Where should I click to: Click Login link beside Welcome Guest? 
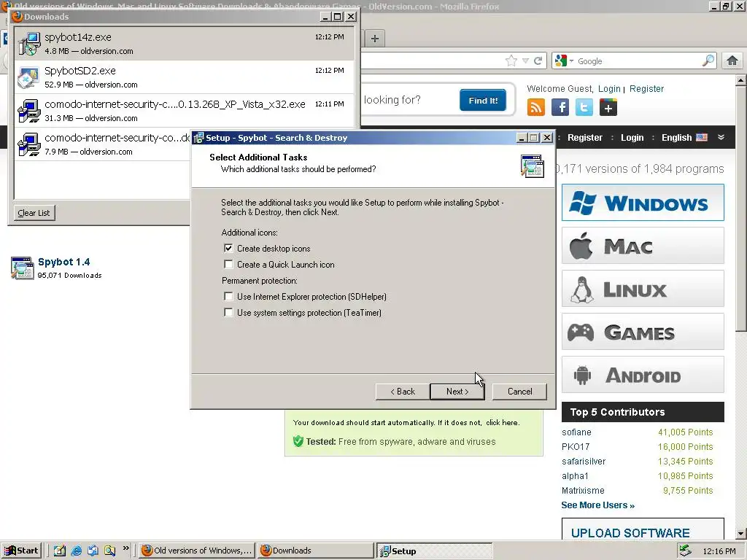[x=609, y=88]
